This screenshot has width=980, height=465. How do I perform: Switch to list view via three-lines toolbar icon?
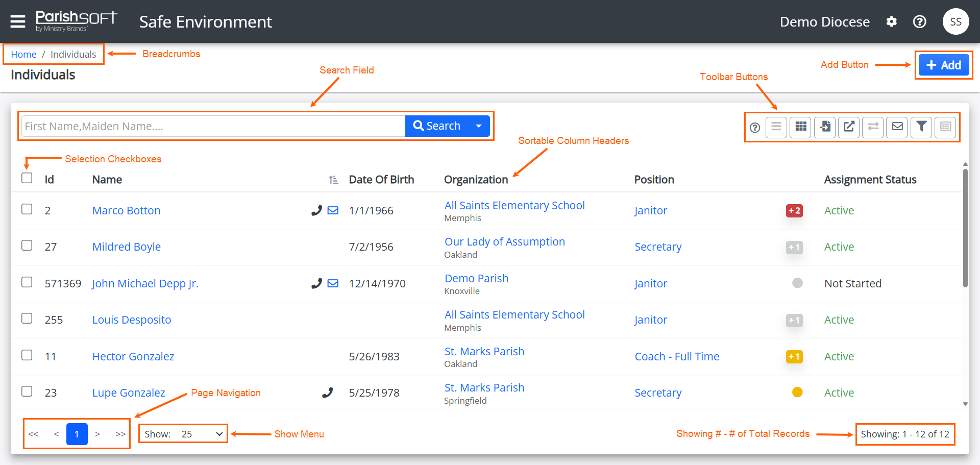coord(776,127)
